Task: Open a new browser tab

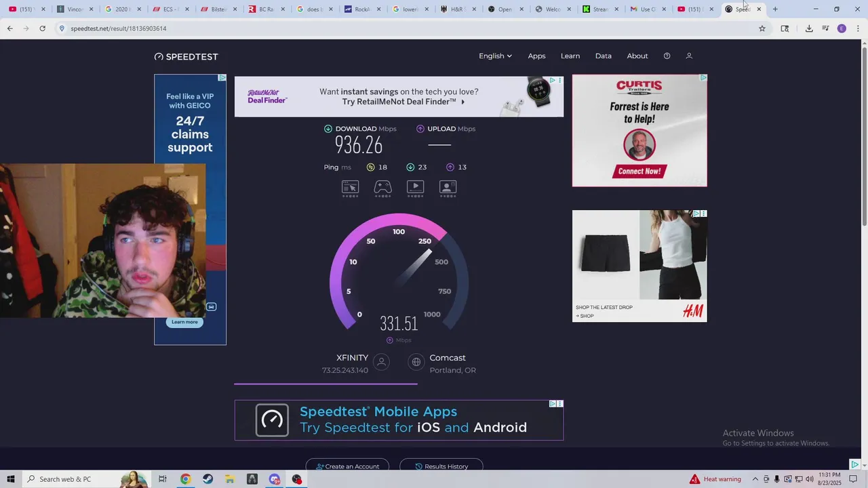Action: click(x=775, y=9)
